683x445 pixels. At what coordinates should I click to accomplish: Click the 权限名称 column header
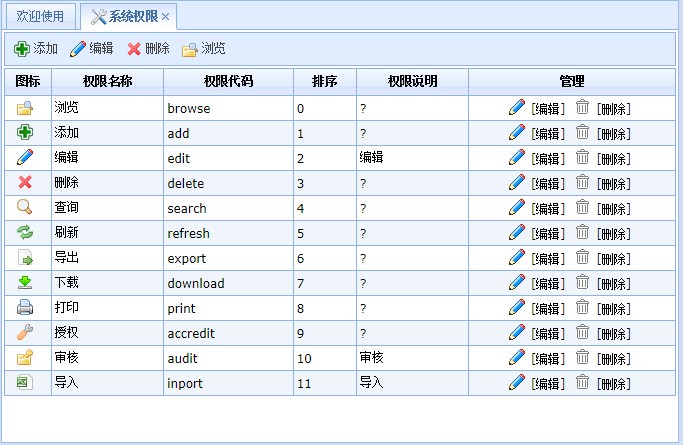(108, 81)
